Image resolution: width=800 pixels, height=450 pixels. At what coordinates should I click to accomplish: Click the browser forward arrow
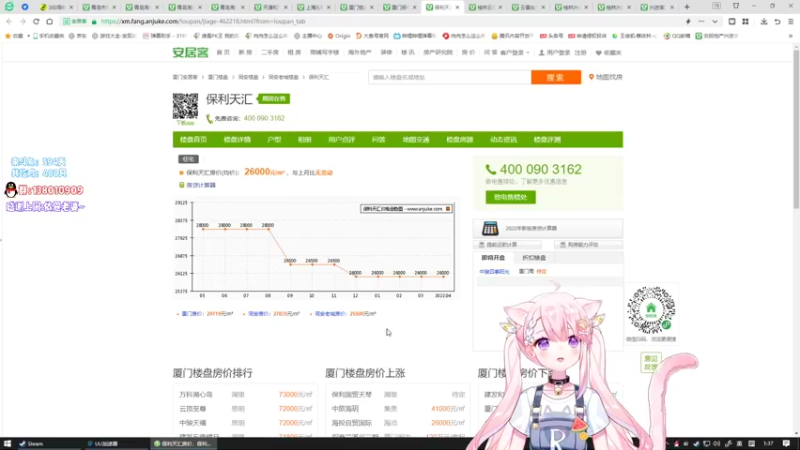point(22,21)
